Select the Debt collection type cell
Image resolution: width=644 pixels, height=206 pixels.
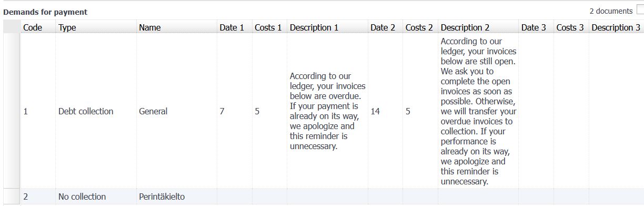(x=96, y=111)
